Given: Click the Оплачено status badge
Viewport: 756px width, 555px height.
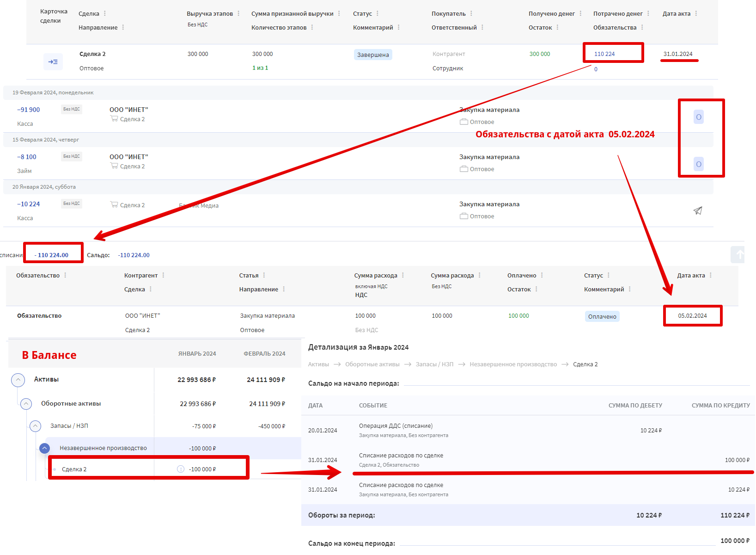Looking at the screenshot, I should [602, 316].
